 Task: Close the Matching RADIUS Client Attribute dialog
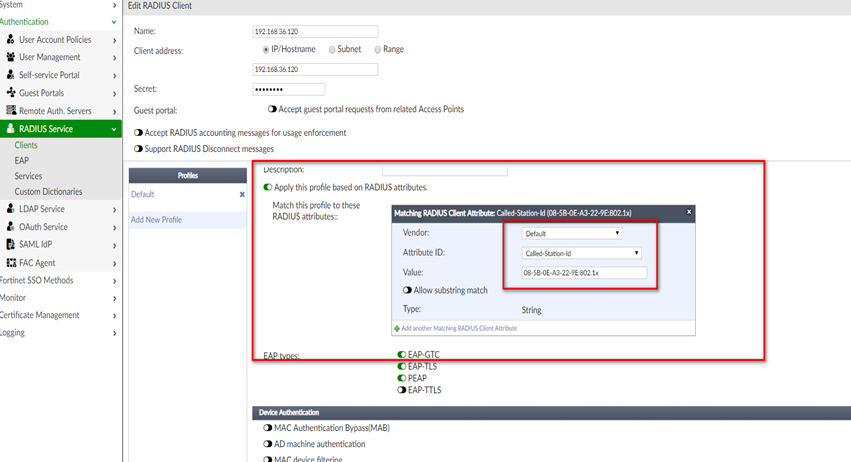(688, 212)
